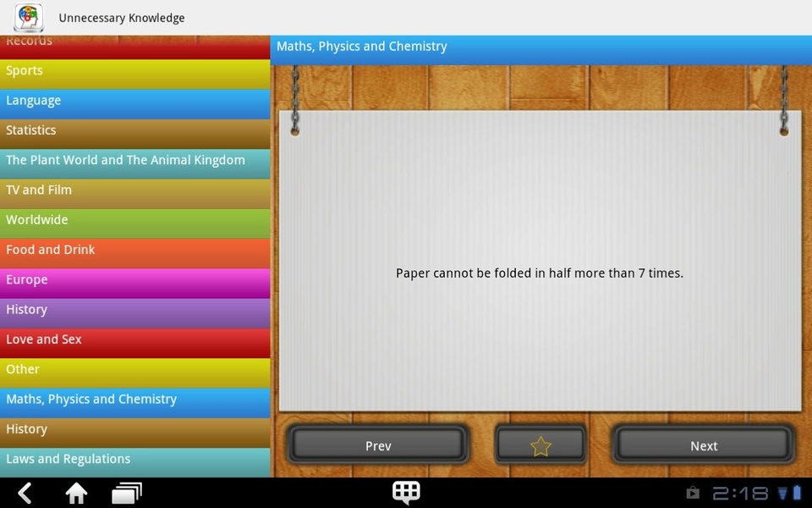Select the Other category
Image resolution: width=812 pixels, height=508 pixels.
pos(135,373)
